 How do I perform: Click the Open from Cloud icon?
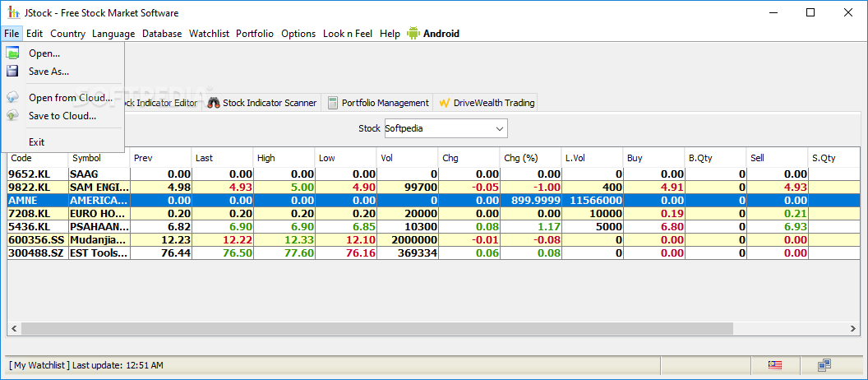point(12,98)
